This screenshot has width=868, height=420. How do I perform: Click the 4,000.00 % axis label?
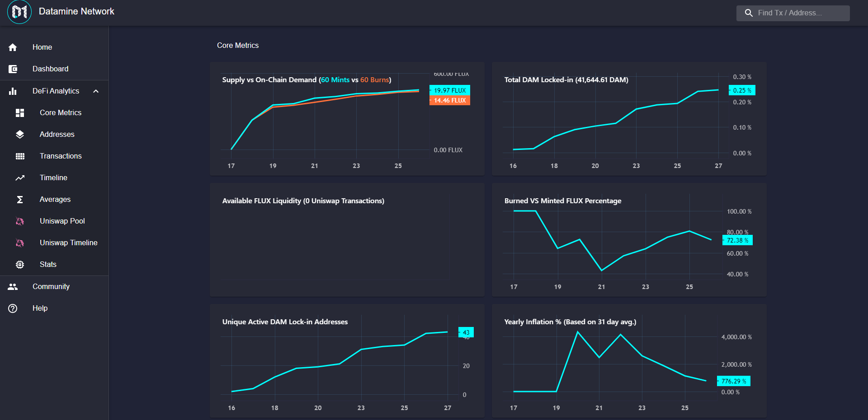pos(736,337)
